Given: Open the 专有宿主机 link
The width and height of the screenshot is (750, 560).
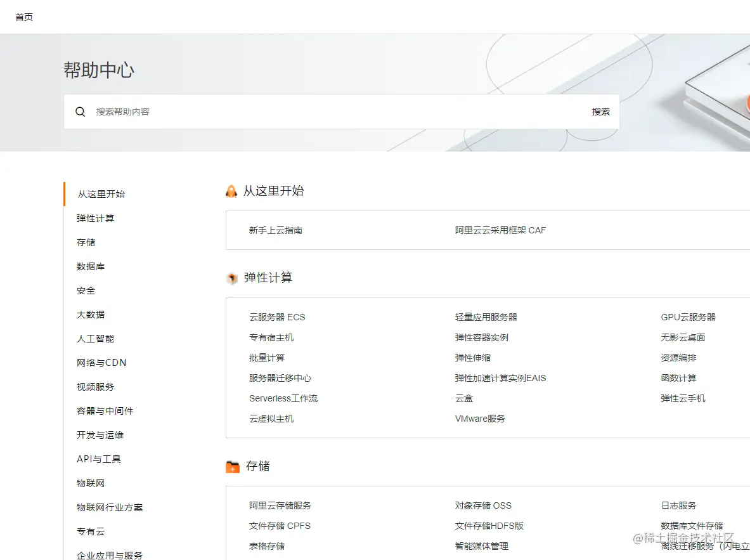Looking at the screenshot, I should pyautogui.click(x=271, y=337).
